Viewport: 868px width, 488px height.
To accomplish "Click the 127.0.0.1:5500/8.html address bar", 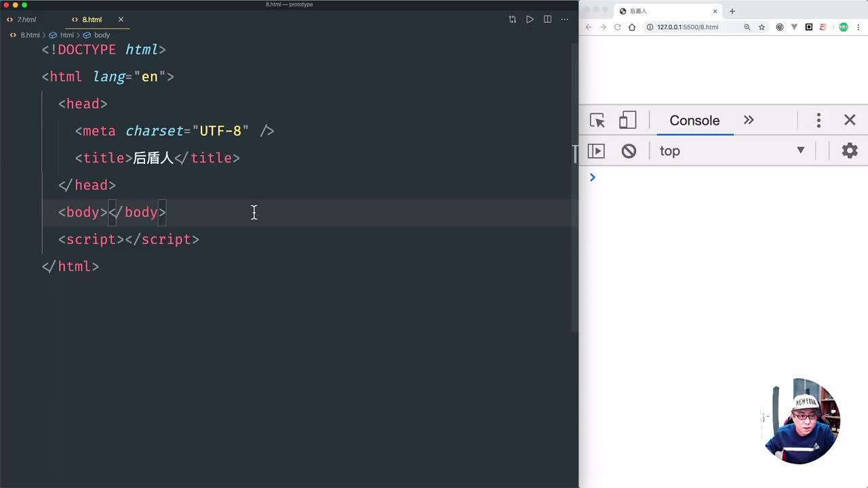I will tap(688, 27).
